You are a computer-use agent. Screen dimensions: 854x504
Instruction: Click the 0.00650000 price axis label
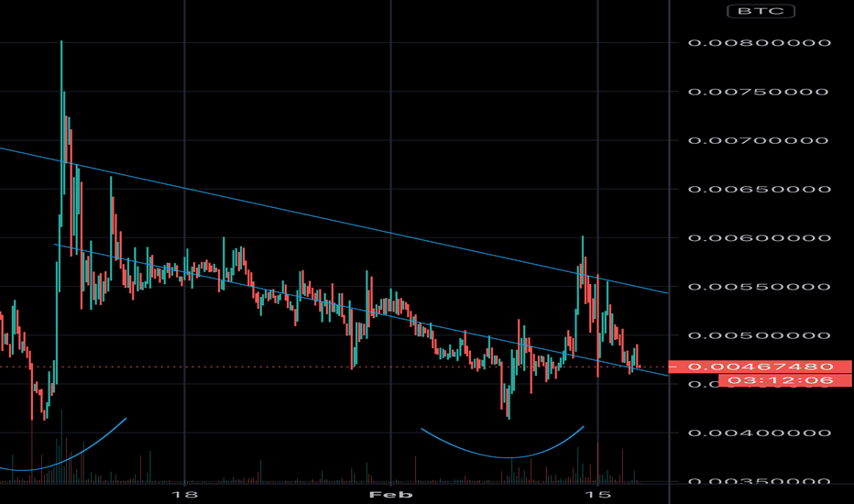(760, 189)
